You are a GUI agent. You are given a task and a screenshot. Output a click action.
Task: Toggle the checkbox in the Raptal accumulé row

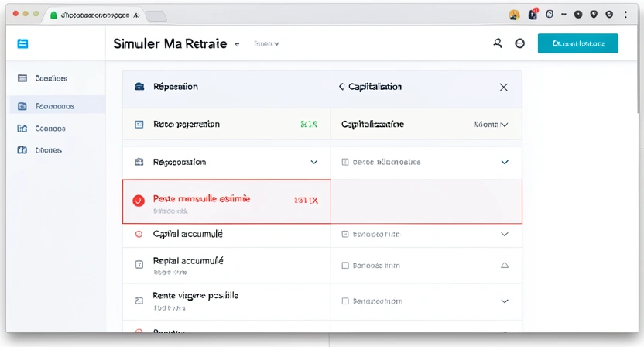coord(345,266)
